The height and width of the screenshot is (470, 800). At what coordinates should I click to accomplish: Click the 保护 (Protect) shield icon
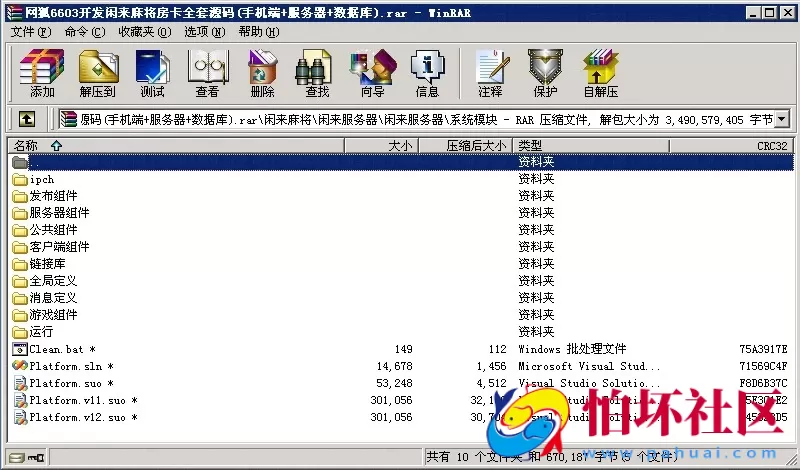tap(545, 73)
